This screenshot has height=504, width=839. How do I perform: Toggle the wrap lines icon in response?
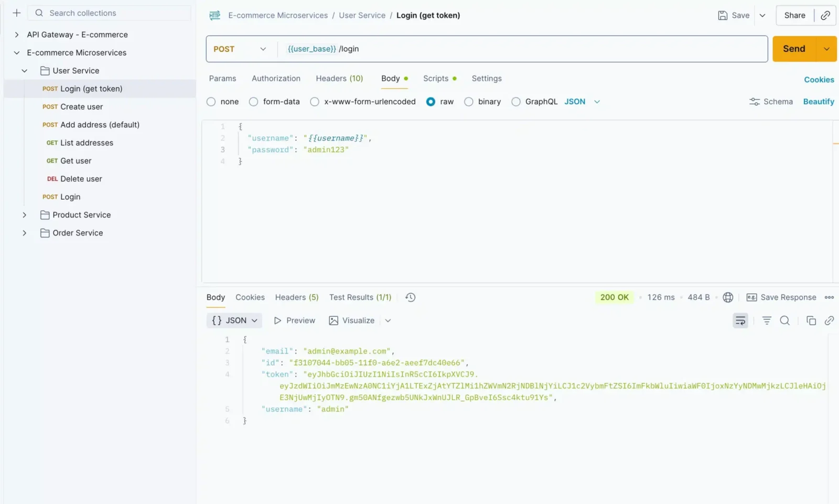pos(740,320)
